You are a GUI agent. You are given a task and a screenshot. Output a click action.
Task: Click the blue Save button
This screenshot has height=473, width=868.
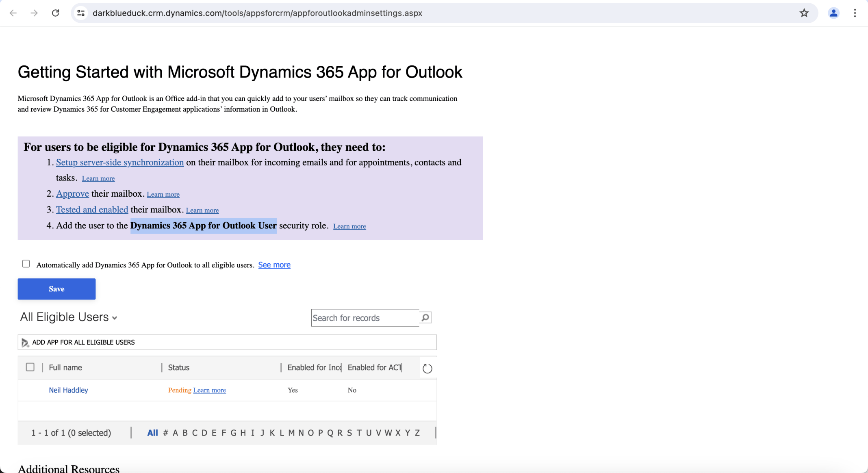(56, 289)
